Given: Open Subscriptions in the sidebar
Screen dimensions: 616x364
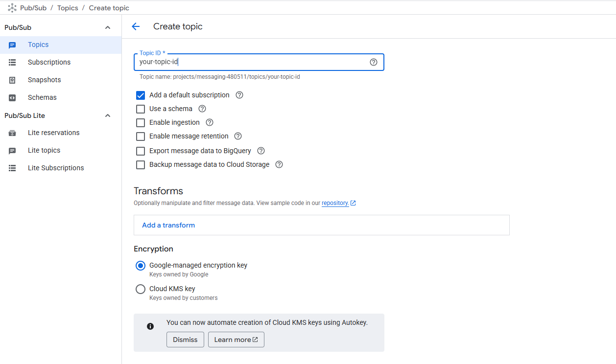Looking at the screenshot, I should point(49,62).
